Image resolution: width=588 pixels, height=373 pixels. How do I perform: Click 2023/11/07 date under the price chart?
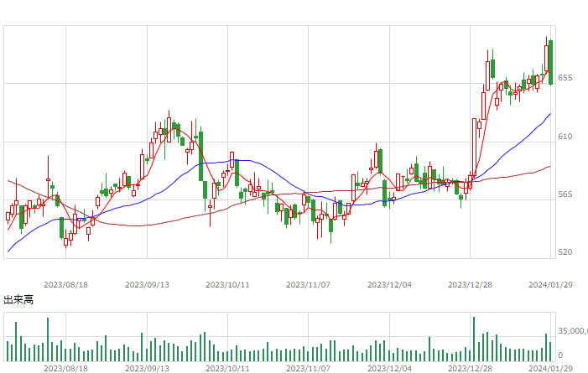[x=308, y=285]
